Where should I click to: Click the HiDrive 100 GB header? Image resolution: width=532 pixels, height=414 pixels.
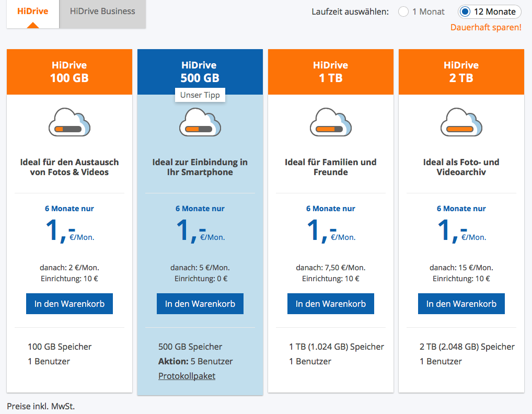pos(70,72)
